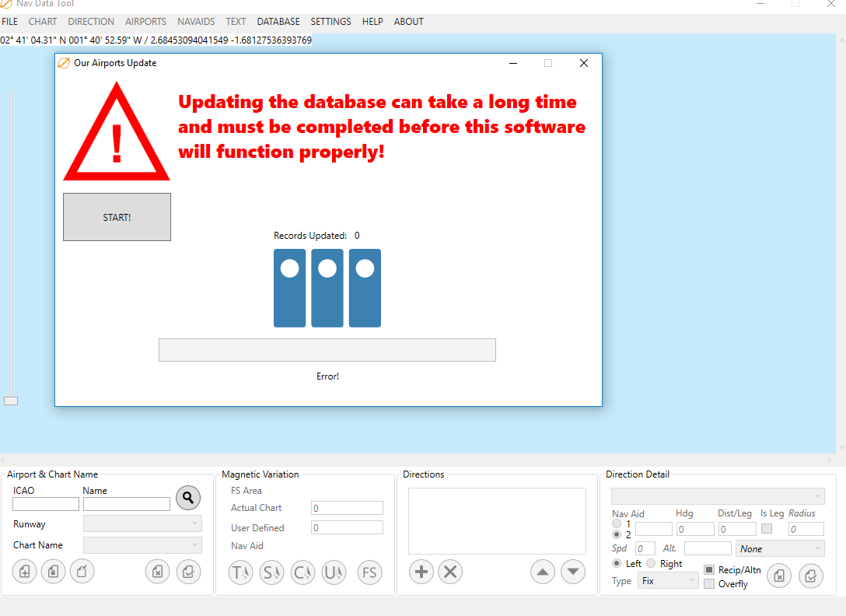The image size is (846, 616).
Task: Click the ICAO input field
Action: coord(46,504)
